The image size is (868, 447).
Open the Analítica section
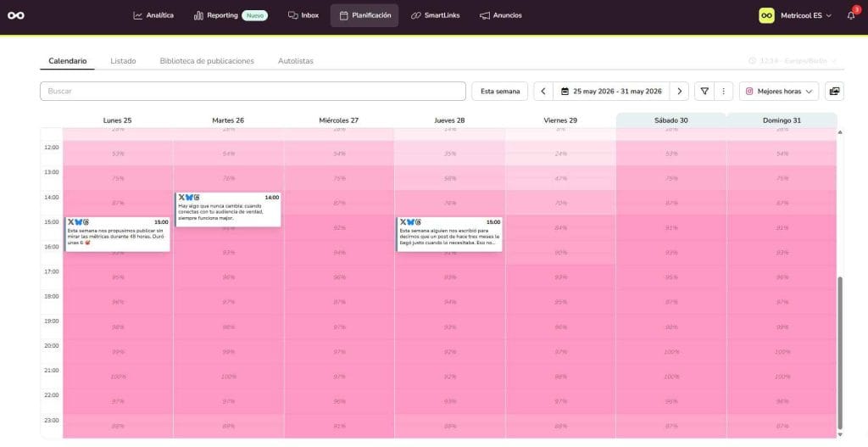pyautogui.click(x=153, y=15)
